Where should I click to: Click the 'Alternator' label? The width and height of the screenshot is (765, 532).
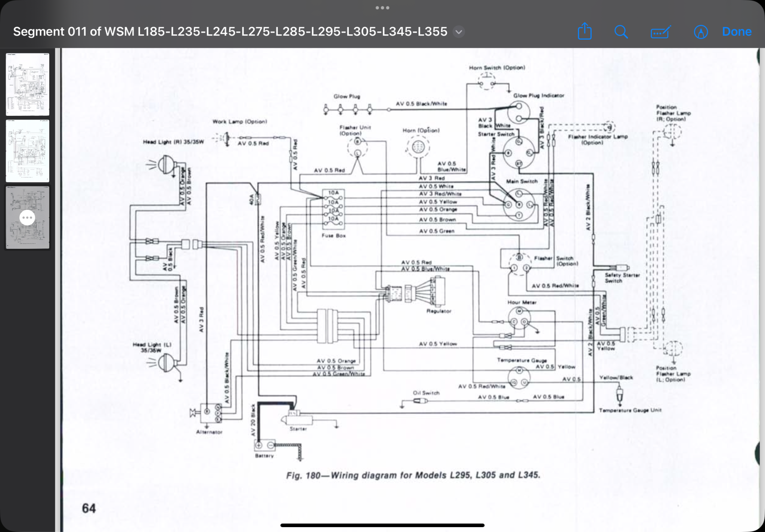209,432
